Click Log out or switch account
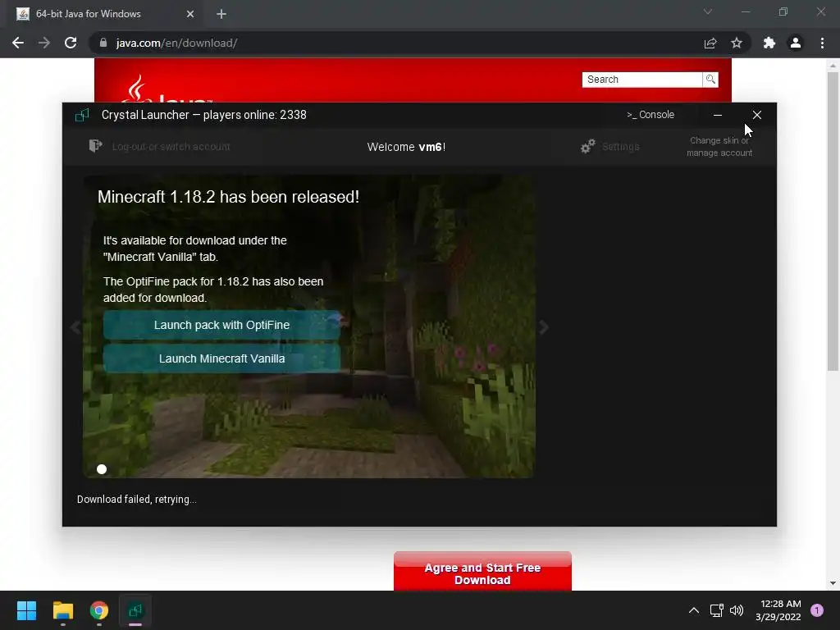 [171, 146]
